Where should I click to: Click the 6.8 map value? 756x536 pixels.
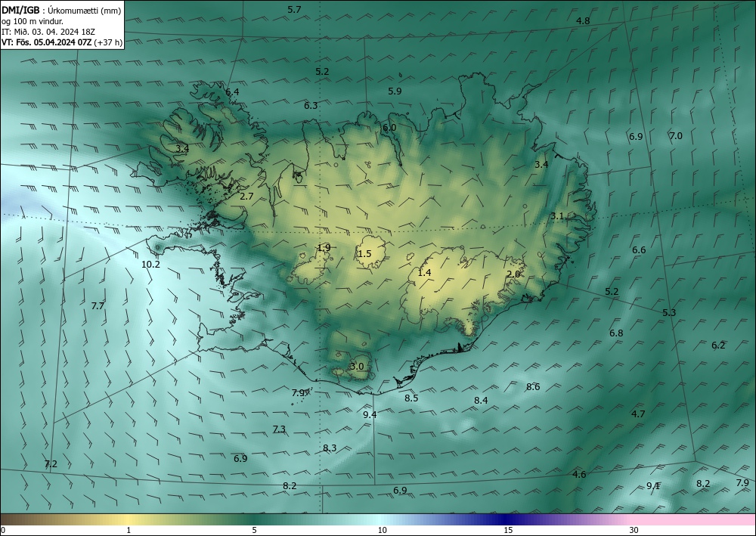point(616,333)
